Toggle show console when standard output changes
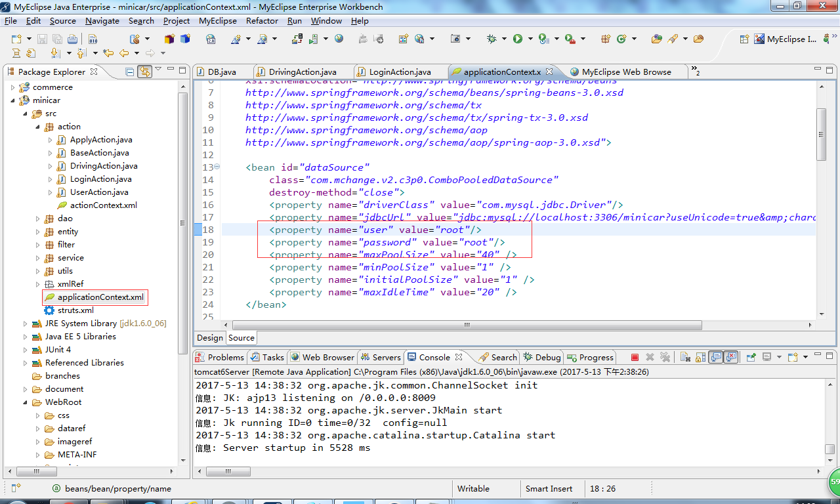Image resolution: width=840 pixels, height=504 pixels. [x=715, y=357]
